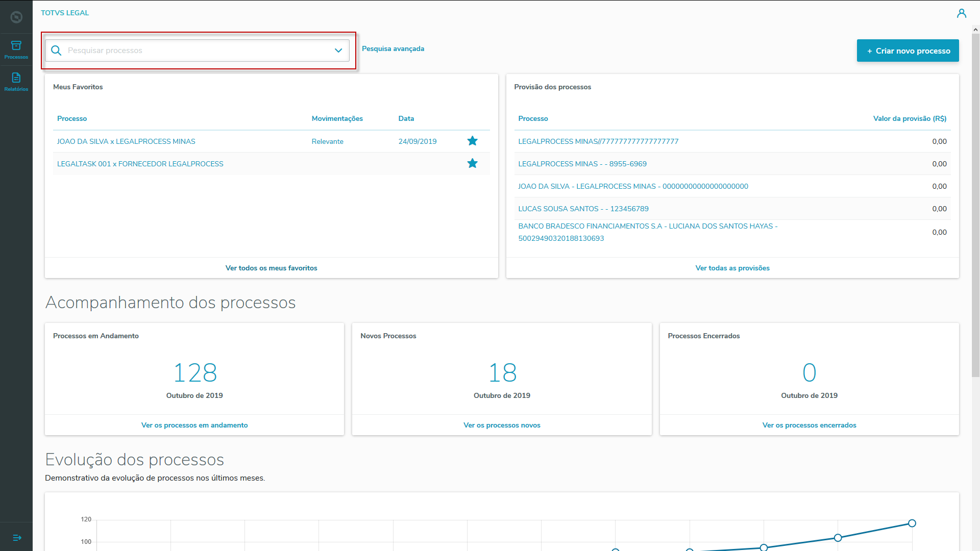
Task: View Ver os processos em andamento
Action: tap(194, 425)
